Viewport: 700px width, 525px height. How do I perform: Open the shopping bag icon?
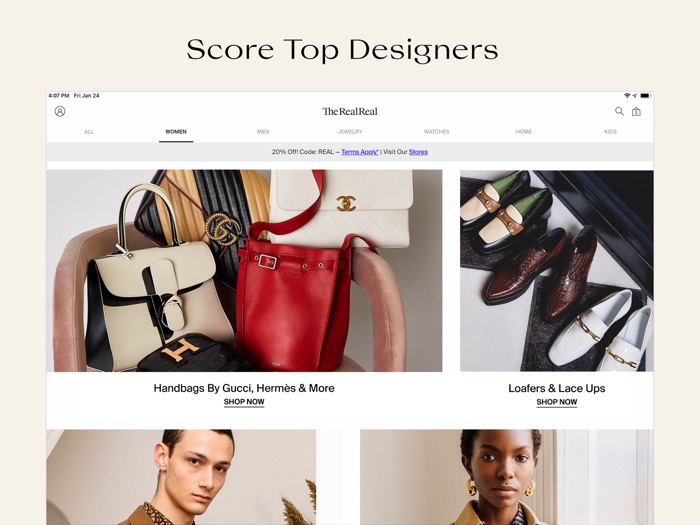(x=636, y=112)
